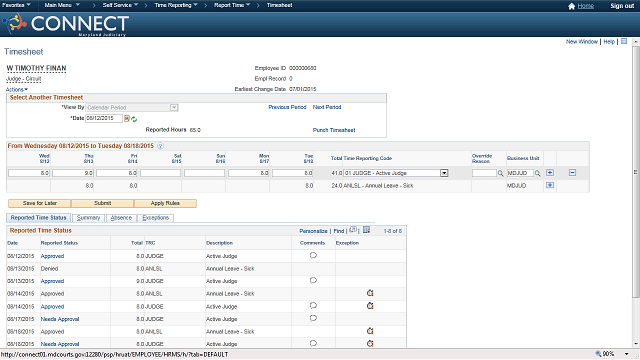Open View All icon in Reported Time Status
This screenshot has width=640, height=360.
(353, 230)
